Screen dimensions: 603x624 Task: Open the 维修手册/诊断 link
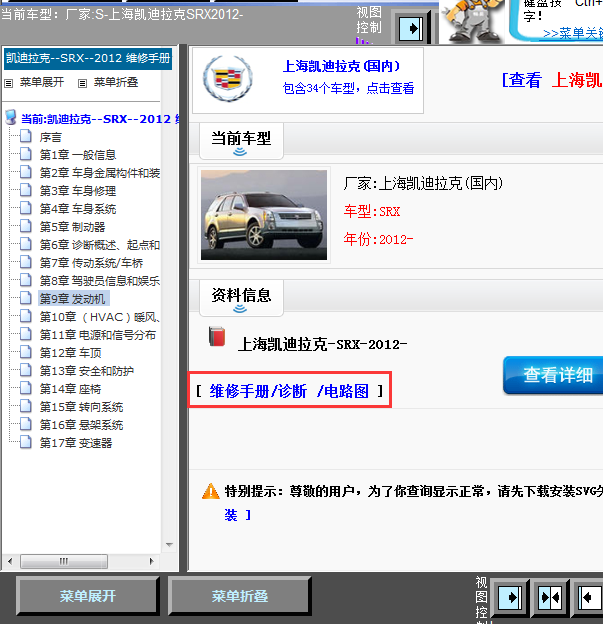tap(258, 391)
